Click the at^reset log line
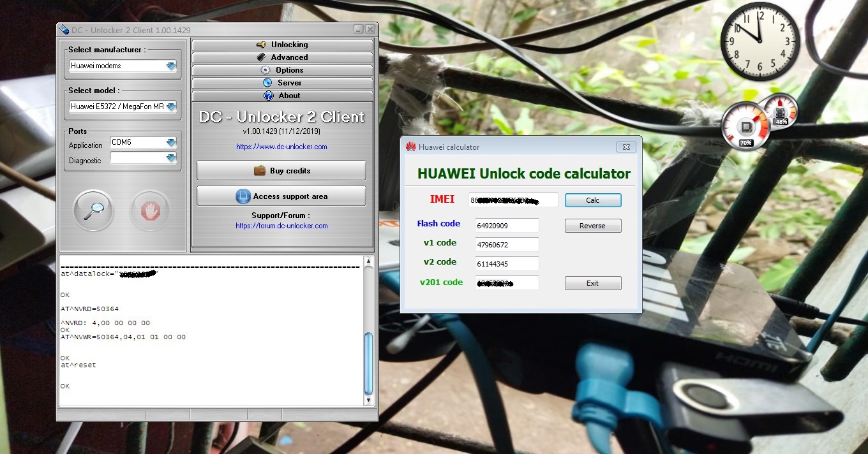Screen dimensions: 868x454 pyautogui.click(x=79, y=365)
